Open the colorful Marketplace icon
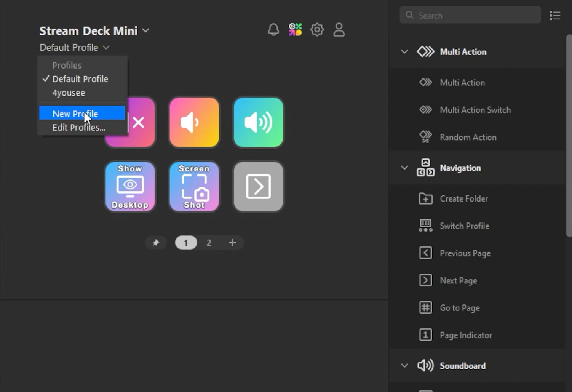The width and height of the screenshot is (572, 392). coord(295,29)
